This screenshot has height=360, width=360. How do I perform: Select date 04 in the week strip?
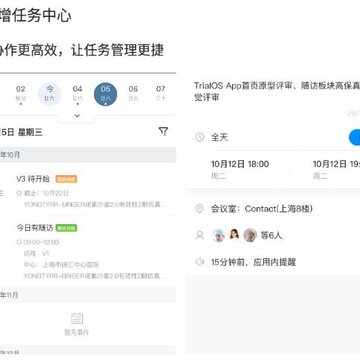click(x=77, y=93)
